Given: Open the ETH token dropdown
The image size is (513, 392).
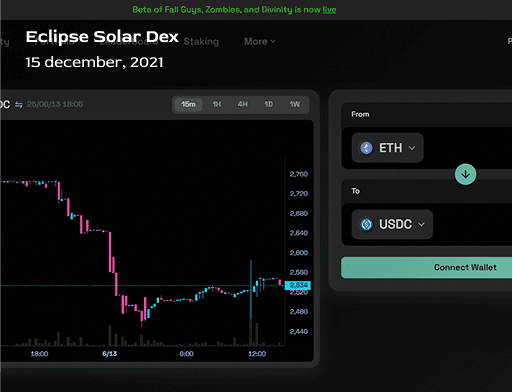Looking at the screenshot, I should click(x=388, y=148).
